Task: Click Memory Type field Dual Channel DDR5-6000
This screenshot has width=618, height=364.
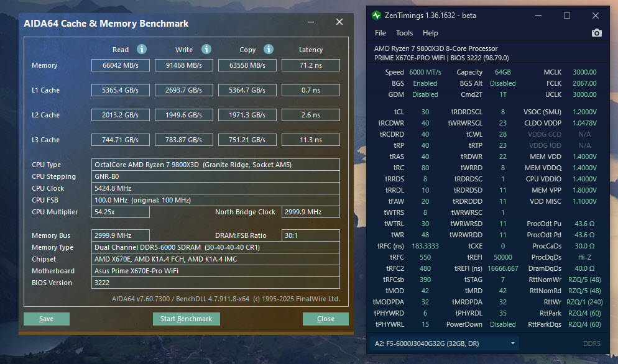Action: [x=216, y=247]
